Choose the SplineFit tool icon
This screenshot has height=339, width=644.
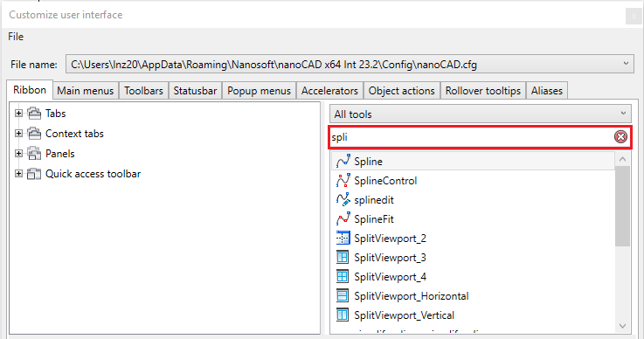343,219
